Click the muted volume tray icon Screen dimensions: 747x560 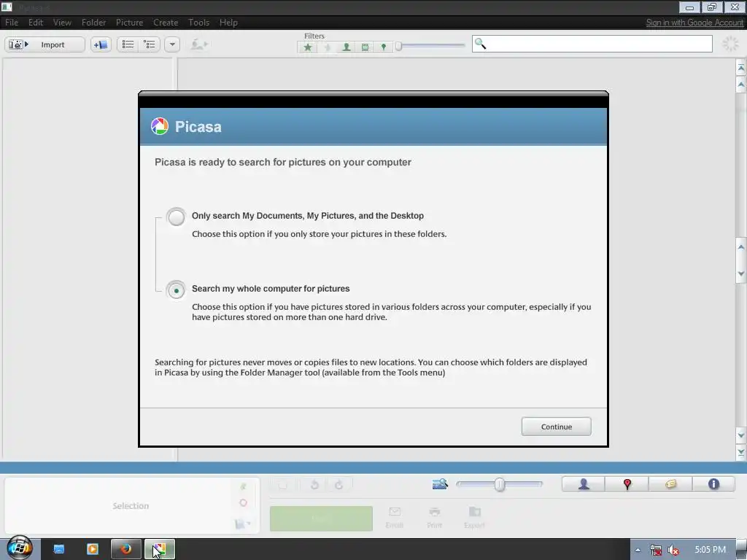click(673, 550)
